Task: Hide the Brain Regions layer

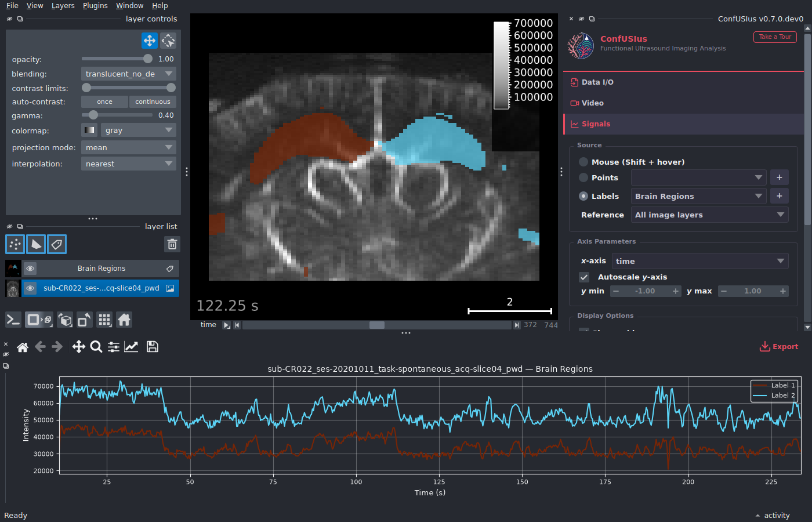Action: (30, 269)
